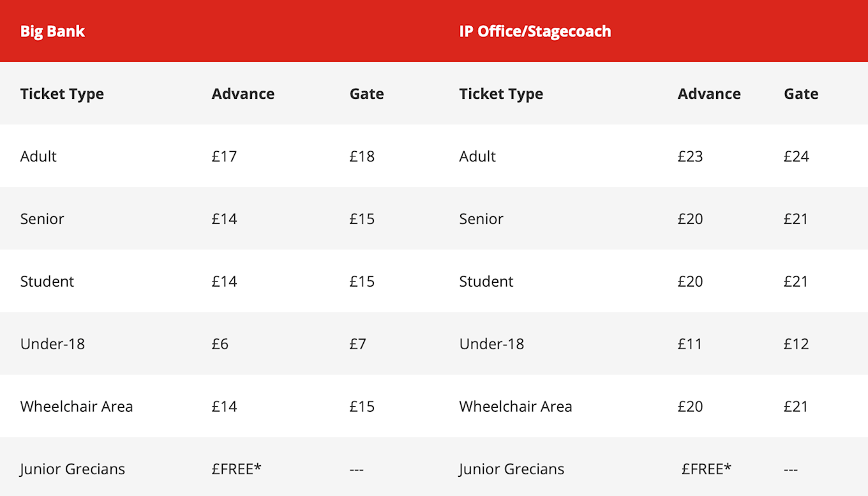Image resolution: width=868 pixels, height=496 pixels.
Task: Select the Big Bank Under-18 gate £7 price
Action: (358, 344)
